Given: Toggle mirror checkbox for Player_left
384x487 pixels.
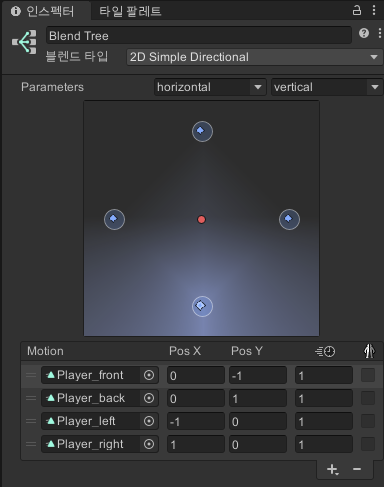Looking at the screenshot, I should (x=368, y=421).
